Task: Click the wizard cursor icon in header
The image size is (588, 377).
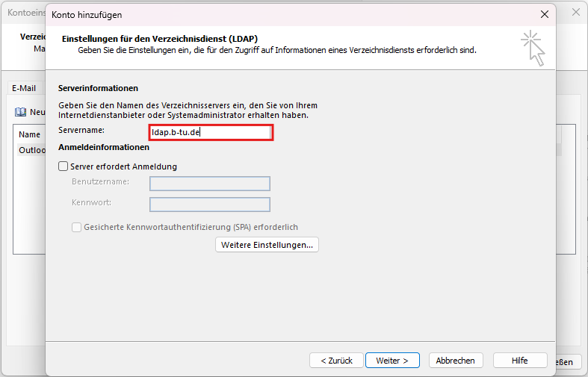Action: pos(533,48)
